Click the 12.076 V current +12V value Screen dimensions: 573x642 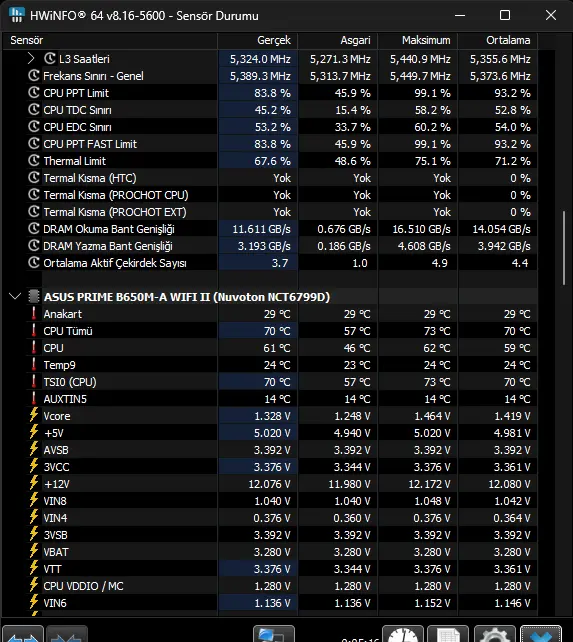coord(270,484)
